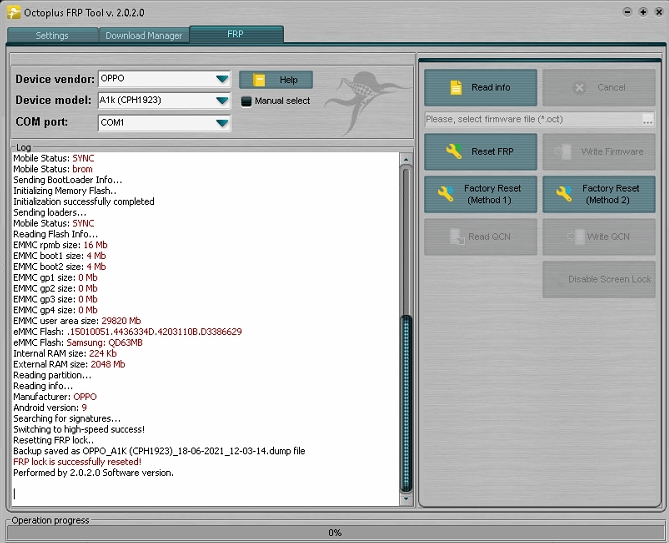Image resolution: width=669 pixels, height=543 pixels.
Task: Click the OPPO vendor combo box field
Action: pos(164,79)
